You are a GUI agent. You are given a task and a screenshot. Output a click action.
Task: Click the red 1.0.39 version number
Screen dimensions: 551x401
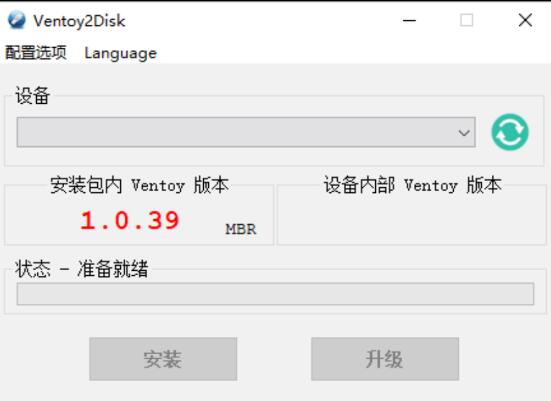click(130, 221)
